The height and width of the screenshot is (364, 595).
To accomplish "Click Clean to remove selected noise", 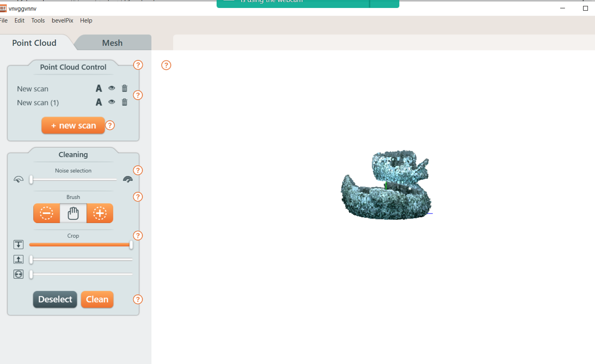I will click(97, 299).
